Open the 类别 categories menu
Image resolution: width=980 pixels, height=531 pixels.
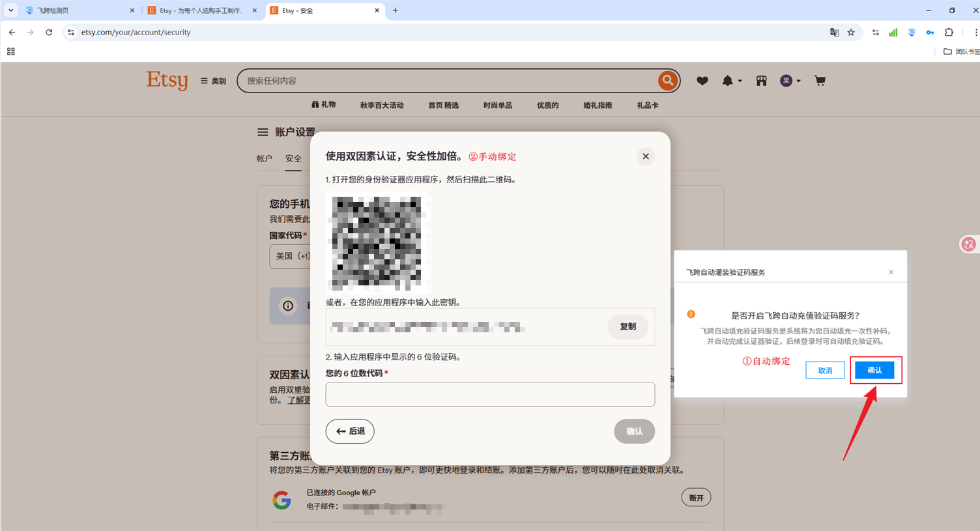[213, 81]
